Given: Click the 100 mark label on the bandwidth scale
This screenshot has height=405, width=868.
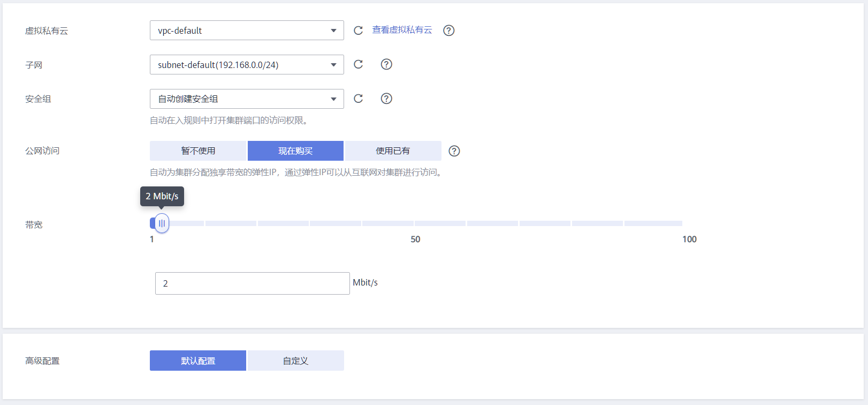Looking at the screenshot, I should coord(689,239).
